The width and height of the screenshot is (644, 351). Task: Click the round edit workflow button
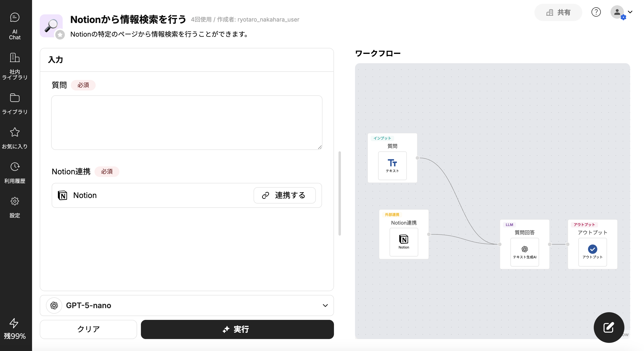click(609, 327)
